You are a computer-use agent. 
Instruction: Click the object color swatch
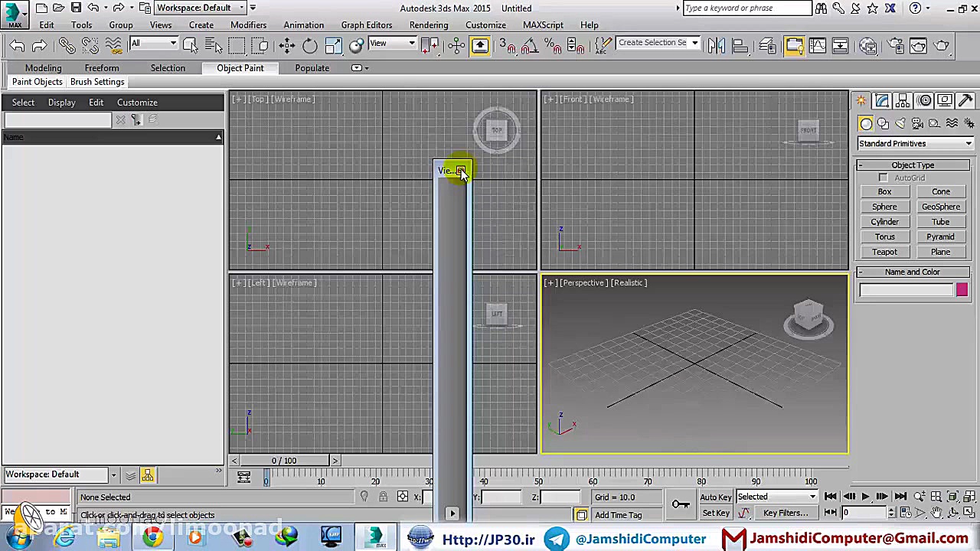coord(962,289)
